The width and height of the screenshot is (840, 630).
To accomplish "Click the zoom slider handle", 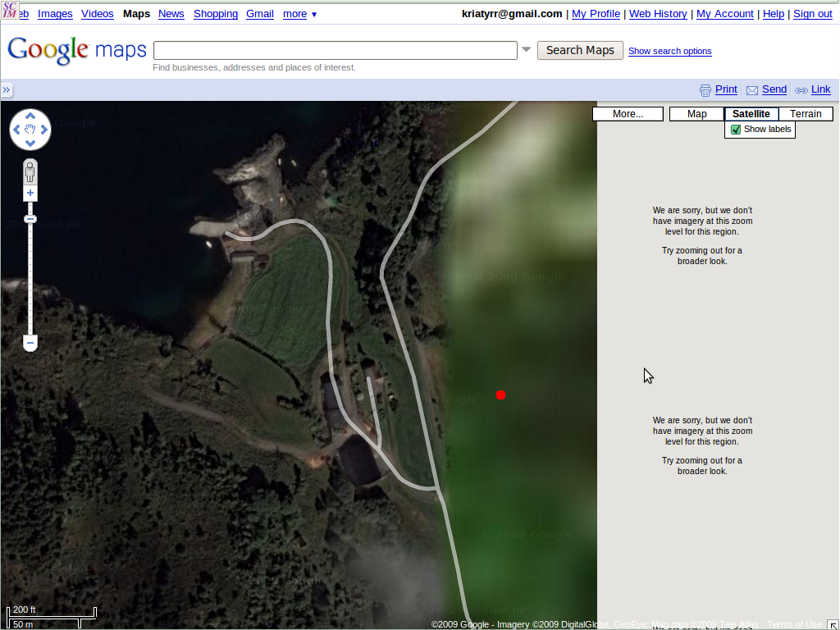I will (30, 219).
